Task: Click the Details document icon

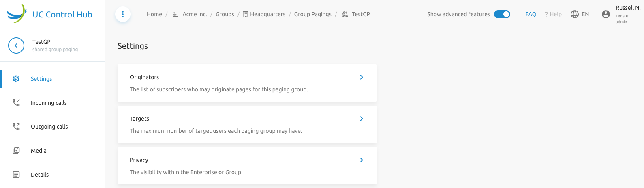Action: tap(16, 175)
